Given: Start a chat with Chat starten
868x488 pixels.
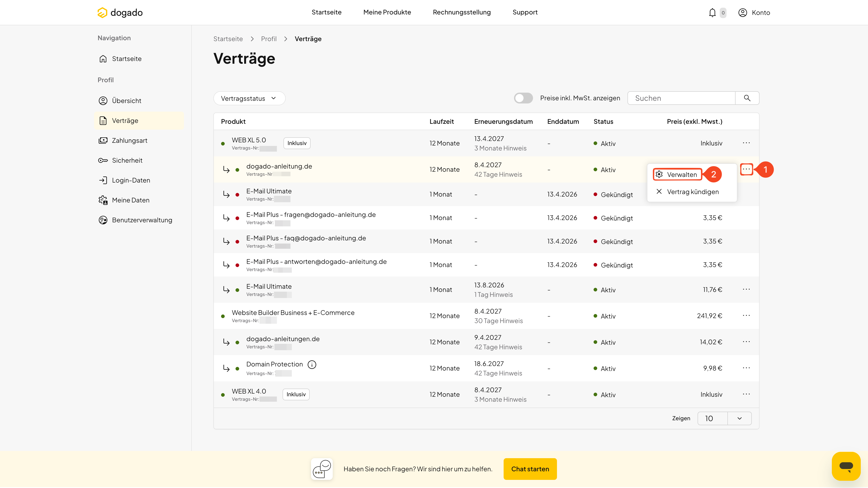Looking at the screenshot, I should 530,469.
